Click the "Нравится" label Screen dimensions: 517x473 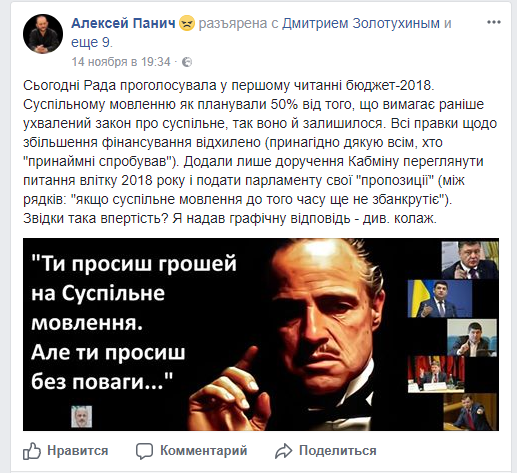point(78,451)
